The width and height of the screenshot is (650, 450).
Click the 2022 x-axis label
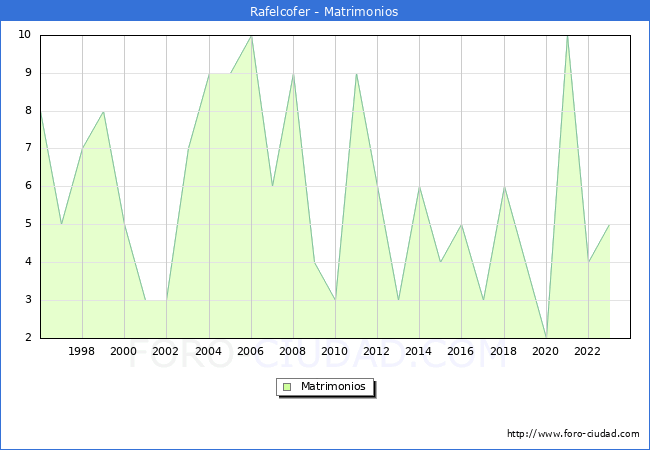pos(587,351)
